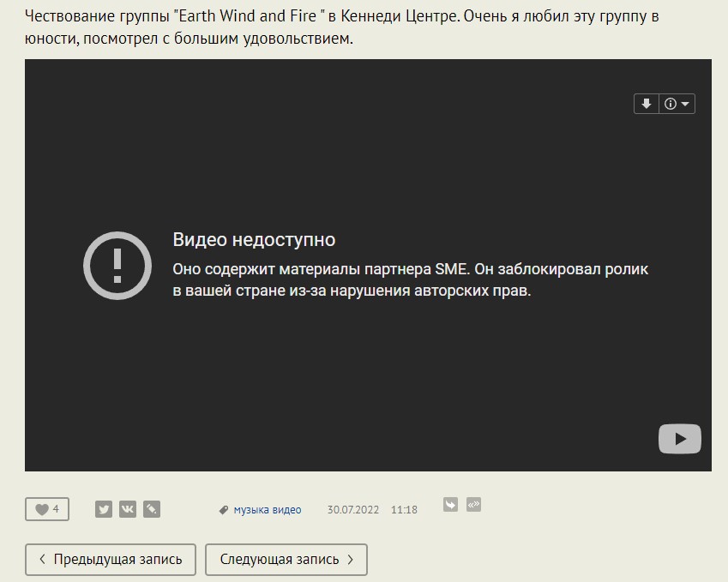Screen dimensions: 728x582
Task: Click the embed code «» icon
Action: pyautogui.click(x=473, y=505)
